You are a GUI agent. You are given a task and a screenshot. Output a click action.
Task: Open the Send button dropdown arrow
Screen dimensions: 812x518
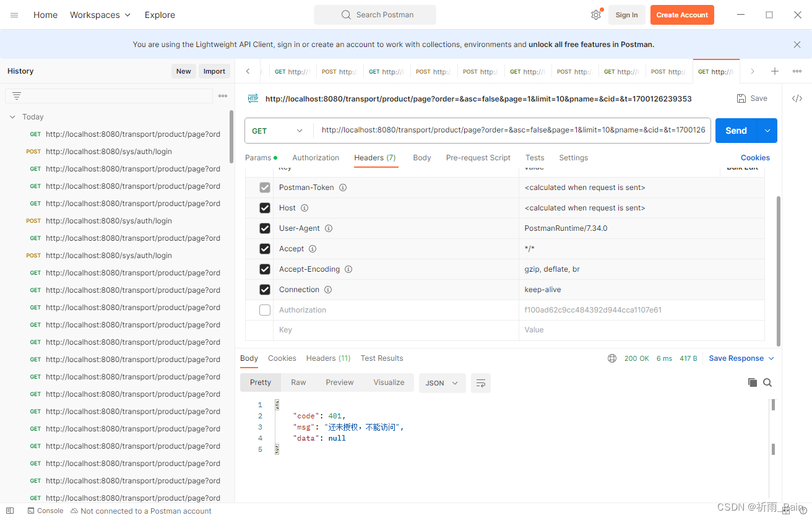[x=767, y=131]
